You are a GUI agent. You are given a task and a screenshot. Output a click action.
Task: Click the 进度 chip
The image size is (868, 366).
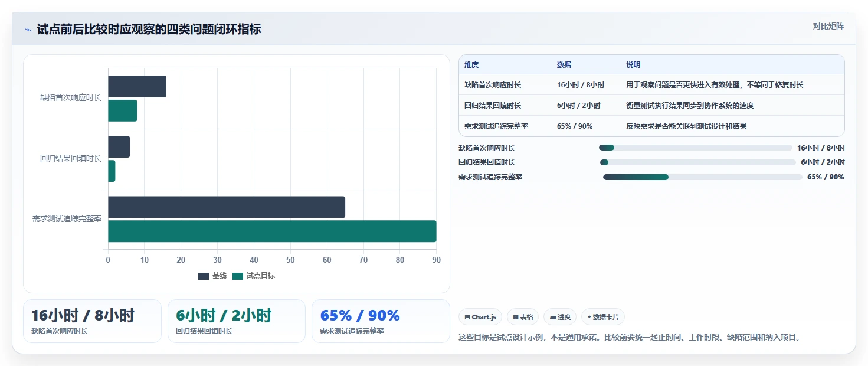coord(560,317)
